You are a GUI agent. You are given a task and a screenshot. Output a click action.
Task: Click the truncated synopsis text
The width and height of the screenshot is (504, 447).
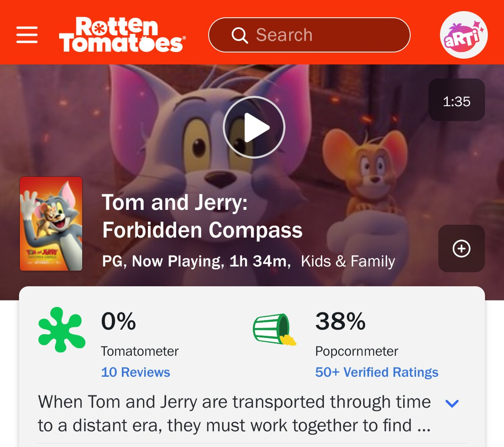coord(235,414)
